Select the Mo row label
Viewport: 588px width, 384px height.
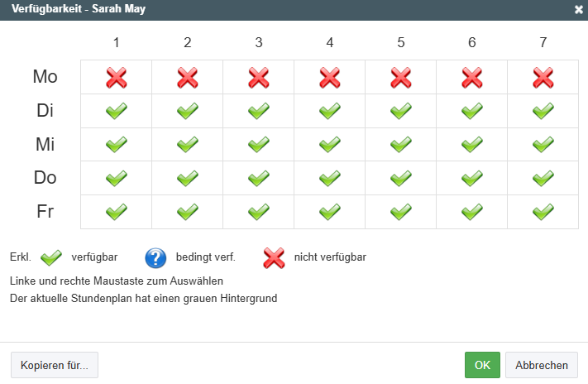tap(45, 77)
